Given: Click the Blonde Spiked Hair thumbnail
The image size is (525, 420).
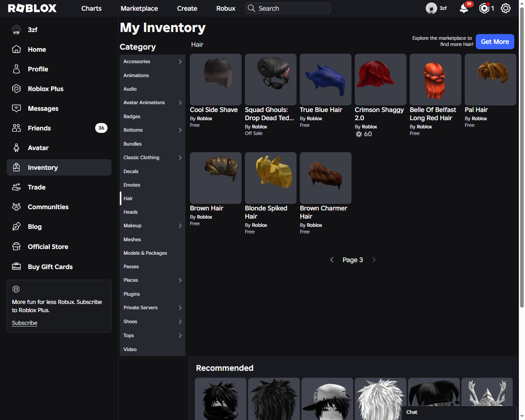Looking at the screenshot, I should pyautogui.click(x=271, y=178).
